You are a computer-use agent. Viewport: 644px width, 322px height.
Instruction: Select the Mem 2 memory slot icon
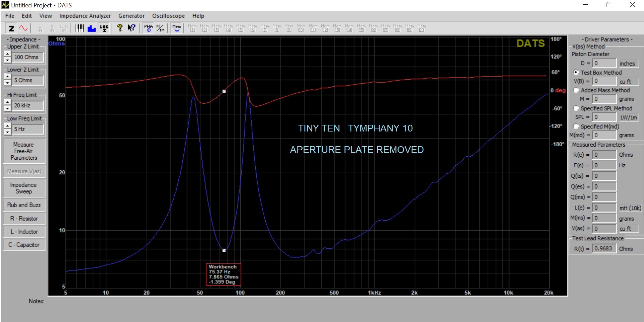[205, 28]
